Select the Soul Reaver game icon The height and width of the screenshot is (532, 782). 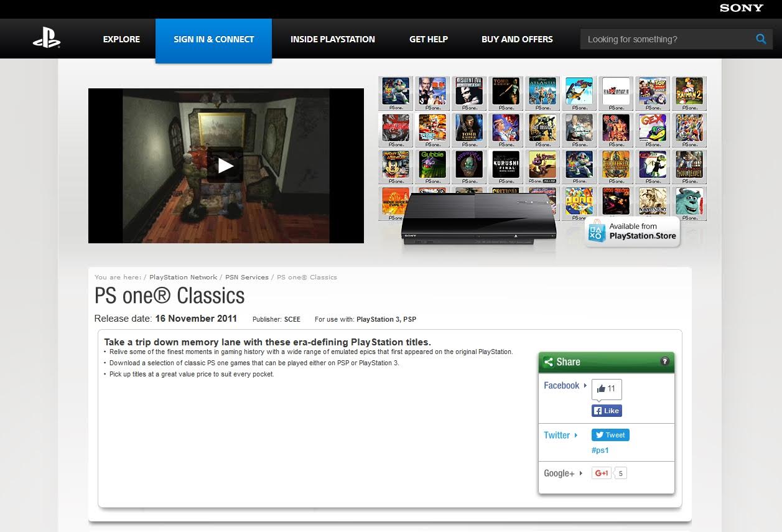689,166
